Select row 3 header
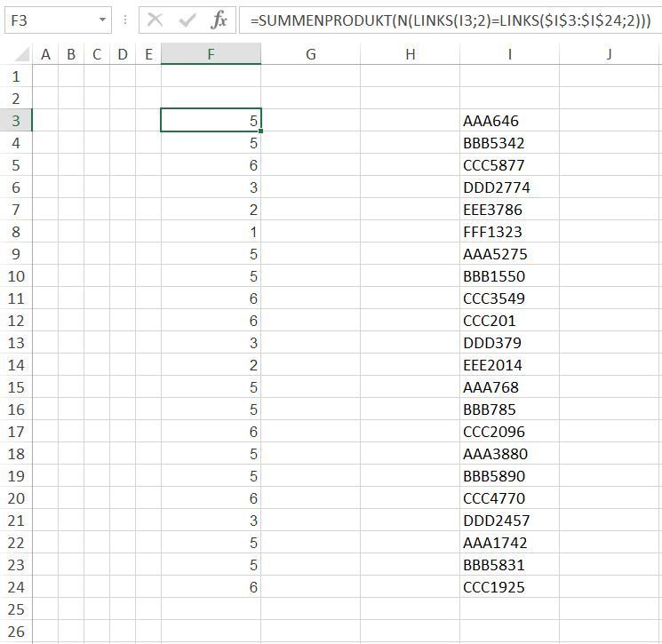662x644 pixels. point(16,121)
